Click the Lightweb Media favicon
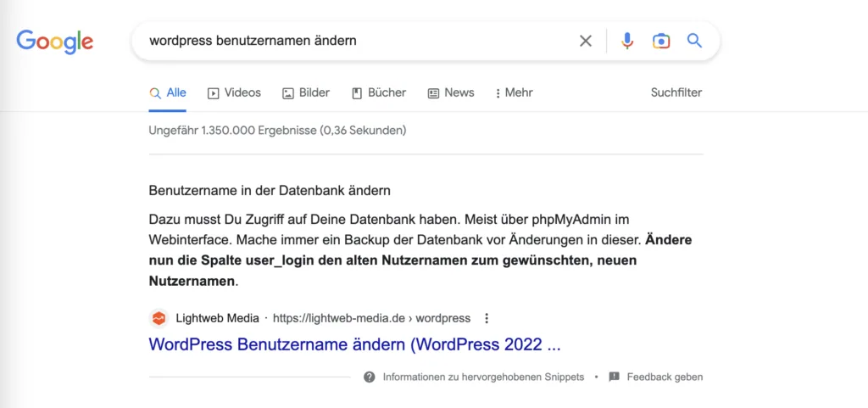The width and height of the screenshot is (868, 408). [159, 318]
